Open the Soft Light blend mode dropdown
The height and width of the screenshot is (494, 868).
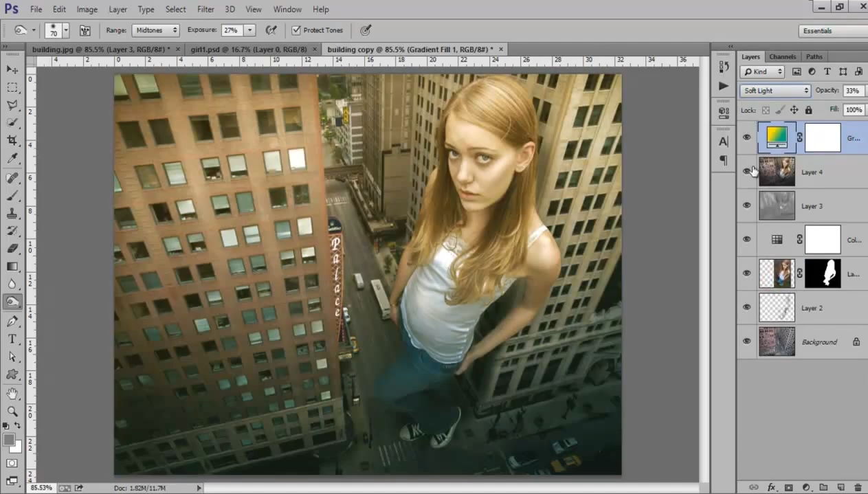[775, 91]
